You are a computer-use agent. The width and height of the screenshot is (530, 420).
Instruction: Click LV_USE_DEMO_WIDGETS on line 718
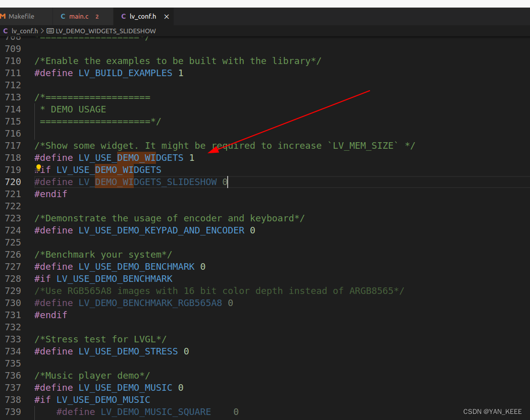(x=131, y=158)
